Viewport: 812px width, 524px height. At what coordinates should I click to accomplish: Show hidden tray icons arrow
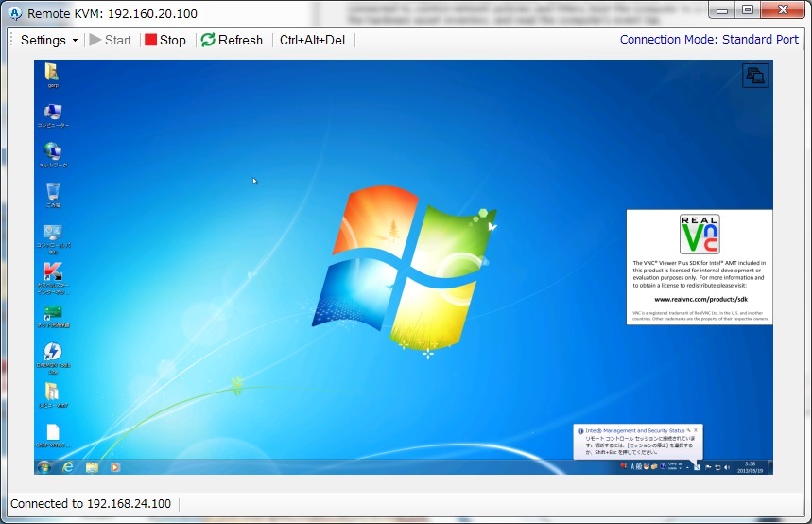tap(688, 467)
